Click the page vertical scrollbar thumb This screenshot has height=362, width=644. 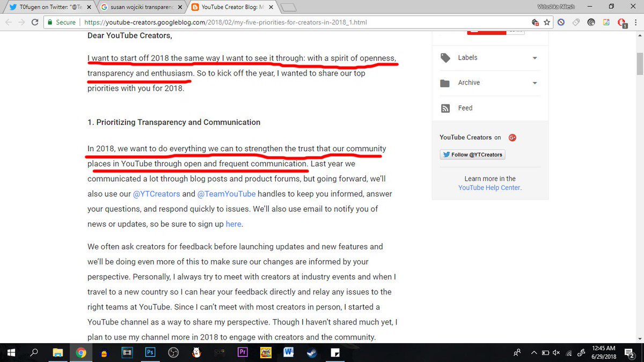point(640,63)
